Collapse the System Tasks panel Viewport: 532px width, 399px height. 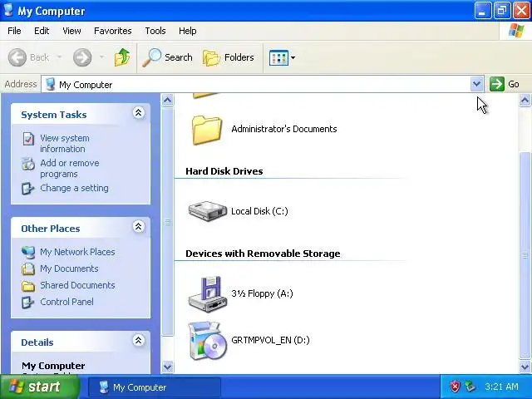pyautogui.click(x=139, y=113)
